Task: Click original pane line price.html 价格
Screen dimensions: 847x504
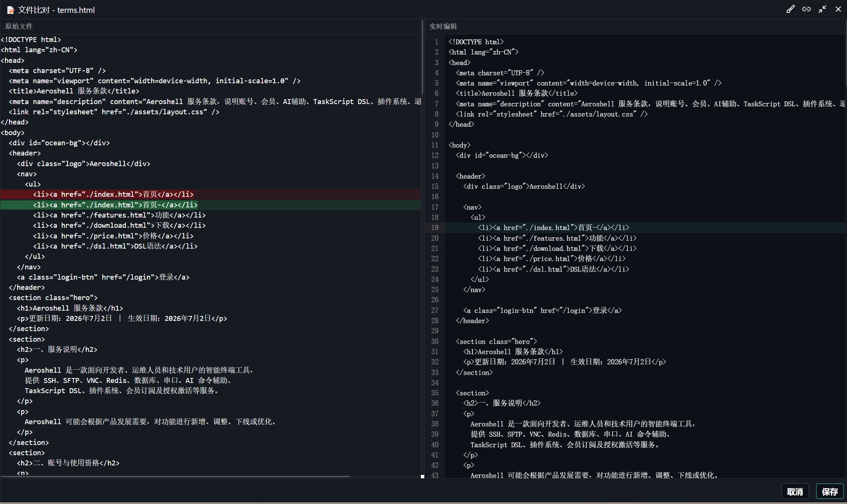Action: (113, 236)
